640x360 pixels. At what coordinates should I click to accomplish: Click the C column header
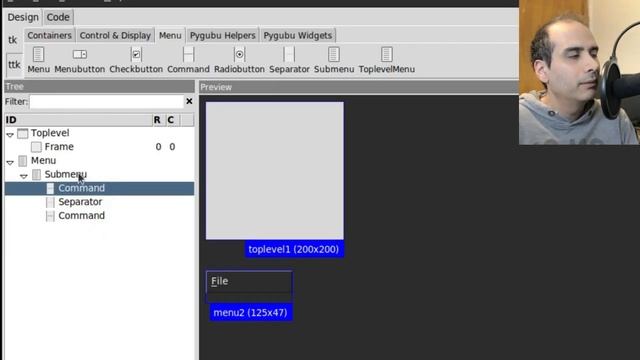click(172, 120)
